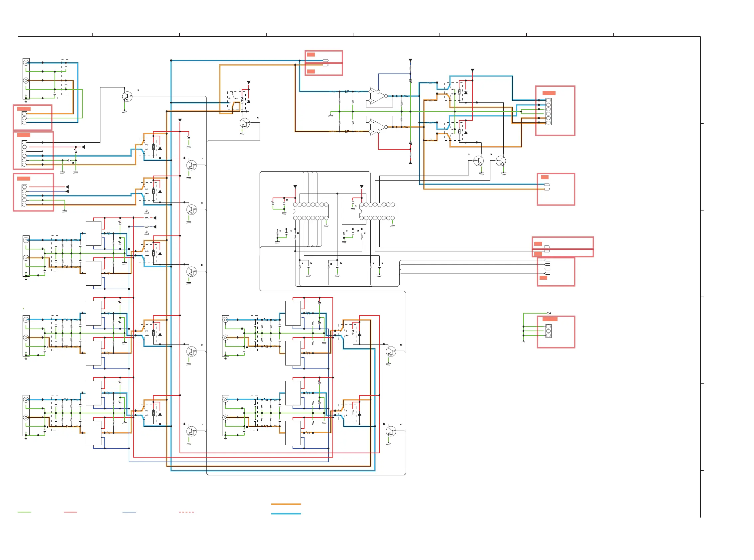Click the supply arrow above the right DIP chip
The height and width of the screenshot is (560, 754).
362,187
